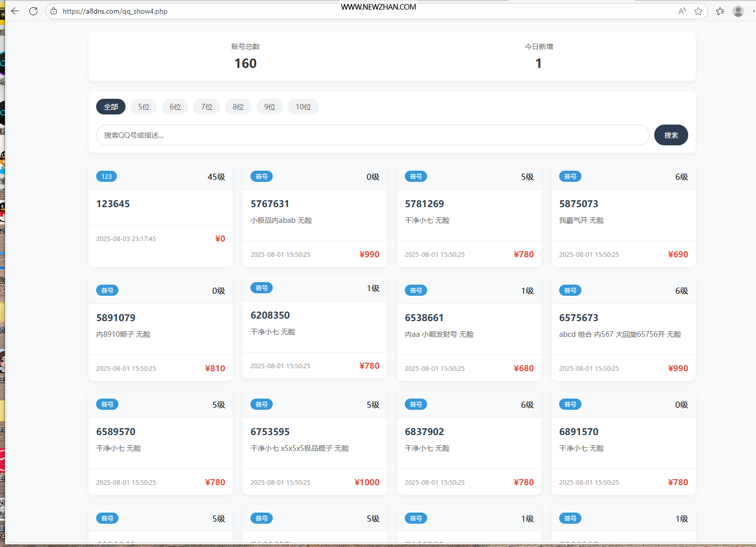Switch to the 6位 filter
This screenshot has width=756, height=547.
pos(175,107)
